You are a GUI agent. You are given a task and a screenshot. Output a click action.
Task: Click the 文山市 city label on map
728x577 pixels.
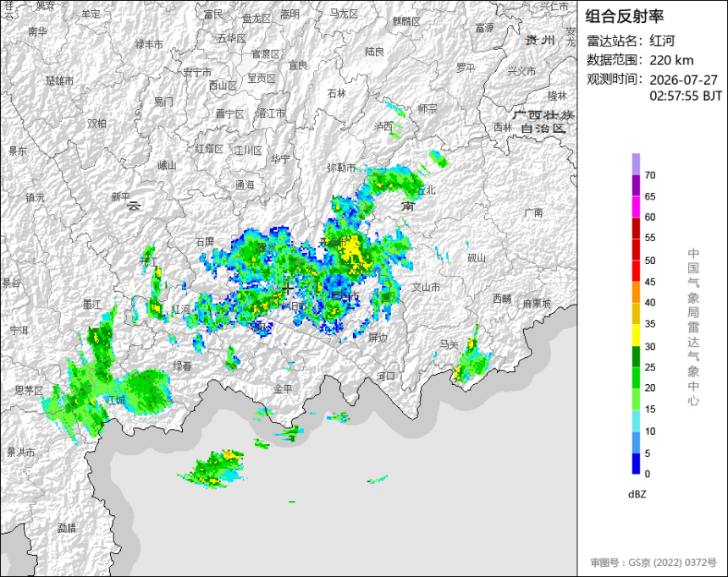426,288
